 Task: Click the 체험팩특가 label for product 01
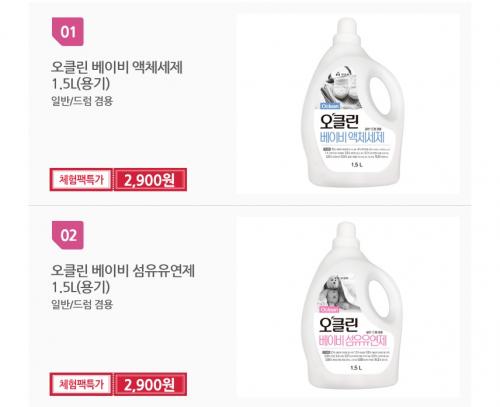click(x=81, y=180)
